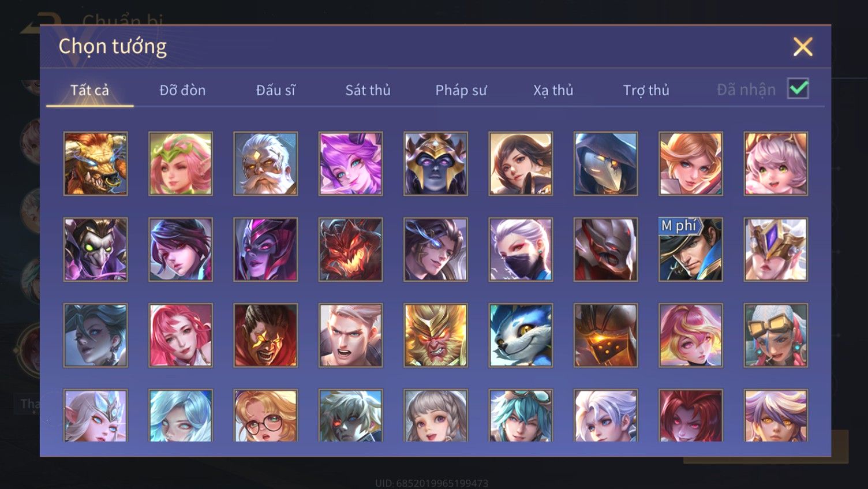
Task: Select the hero tagged M phí
Action: tap(690, 249)
